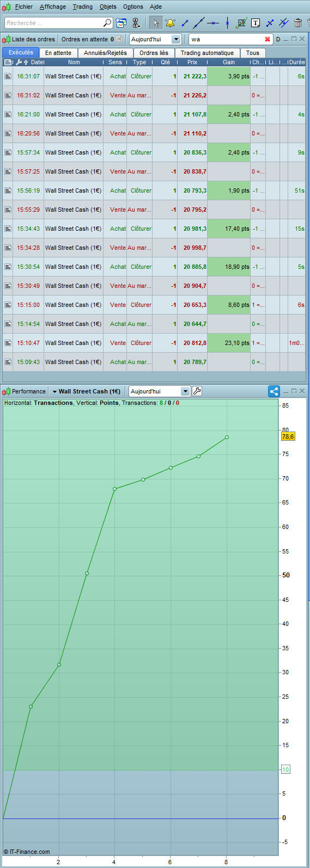The image size is (310, 868).
Task: Select the text annotation tool
Action: 256,23
